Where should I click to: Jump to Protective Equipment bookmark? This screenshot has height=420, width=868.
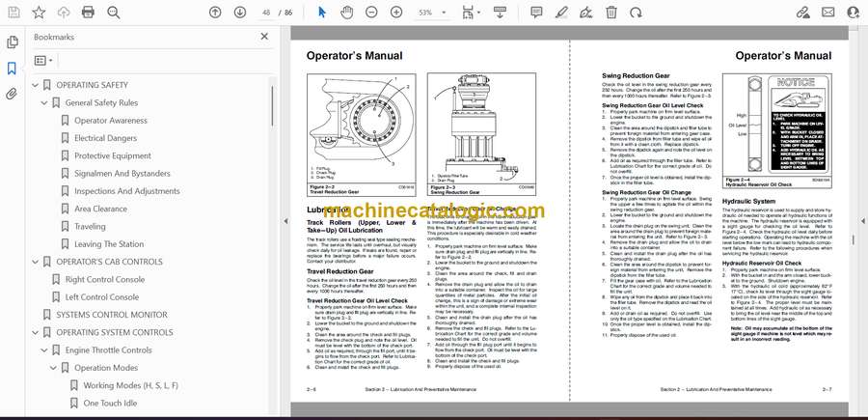113,155
